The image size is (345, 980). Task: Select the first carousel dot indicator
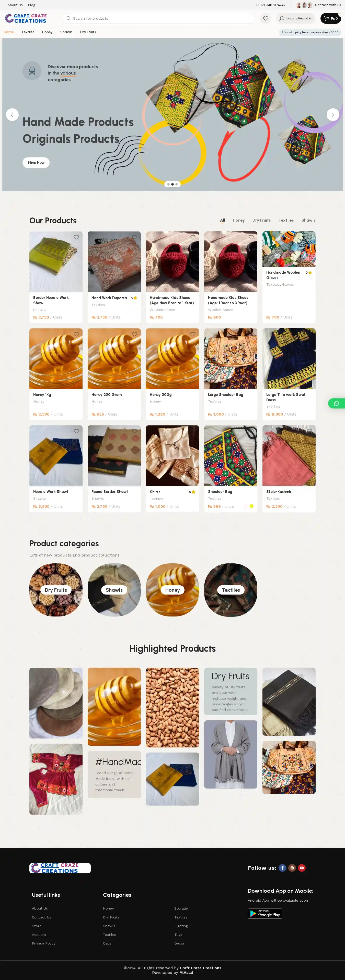click(168, 184)
